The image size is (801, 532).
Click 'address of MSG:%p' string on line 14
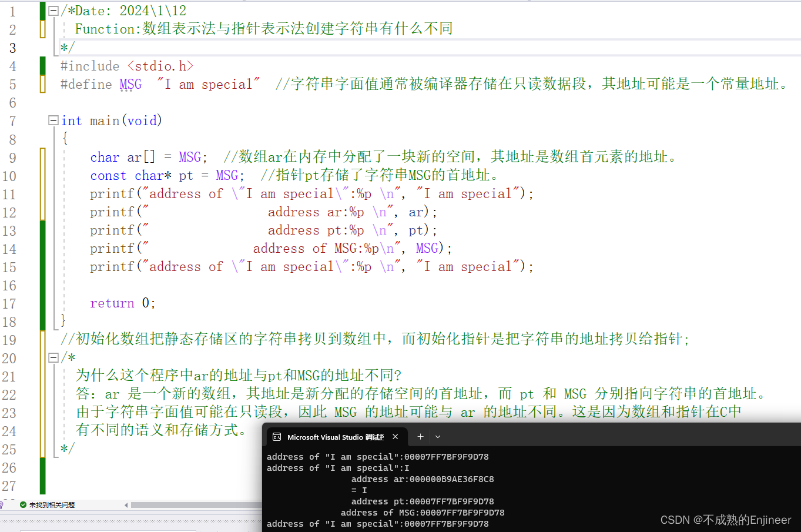pos(316,249)
